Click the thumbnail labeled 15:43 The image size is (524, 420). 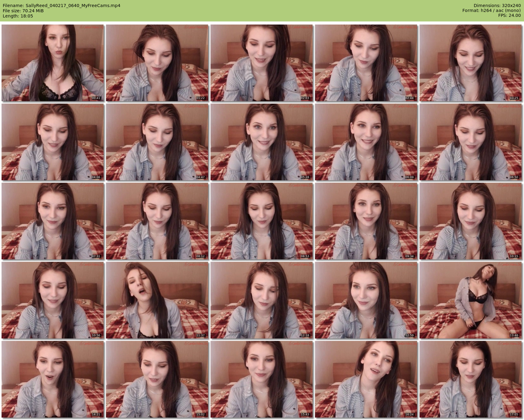(x=261, y=379)
